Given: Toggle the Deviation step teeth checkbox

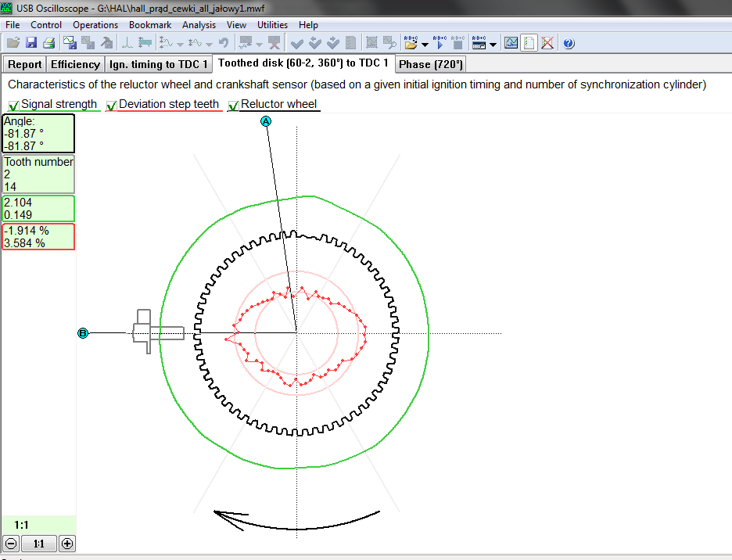Looking at the screenshot, I should [112, 106].
